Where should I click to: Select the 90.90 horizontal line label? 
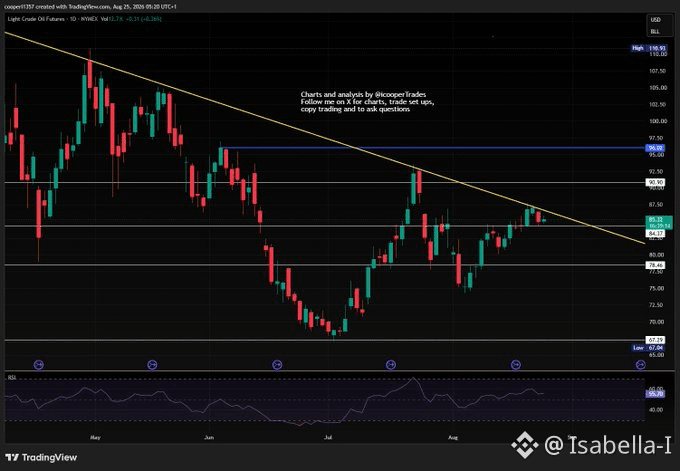(x=655, y=182)
